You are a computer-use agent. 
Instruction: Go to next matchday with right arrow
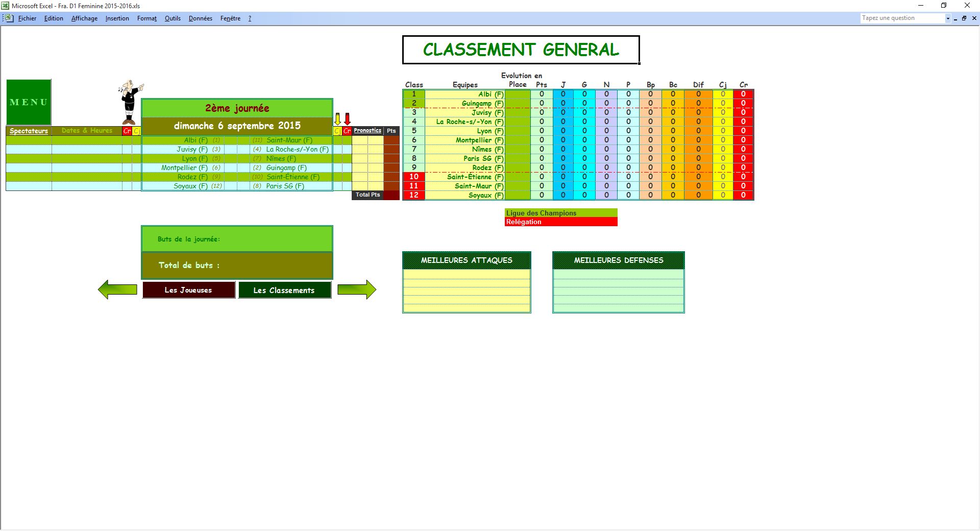point(357,289)
